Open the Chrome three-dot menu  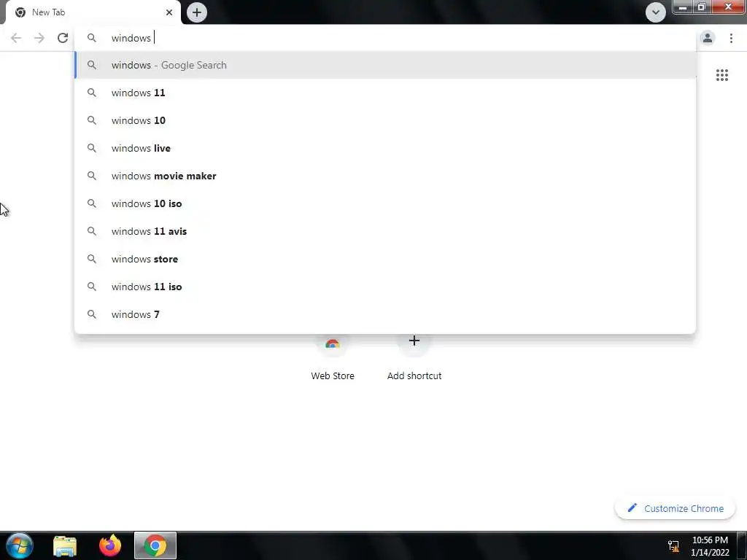[731, 38]
